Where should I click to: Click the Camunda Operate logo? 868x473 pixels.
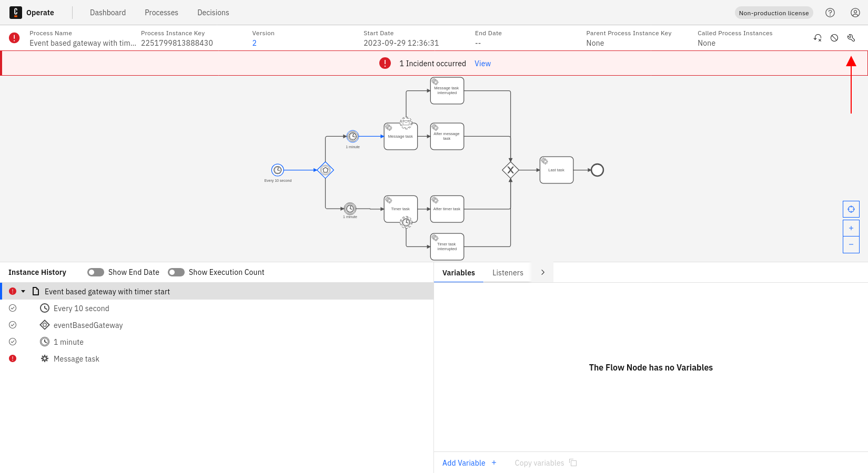16,13
